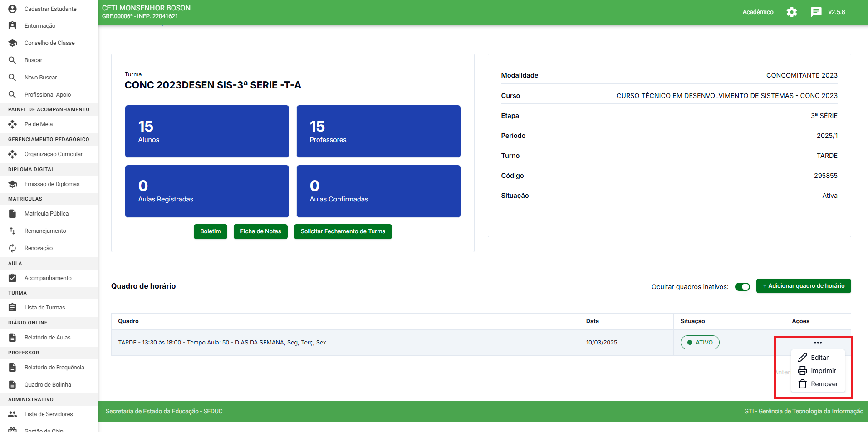Click the settings gear icon in header
This screenshot has width=868, height=432.
coord(791,12)
